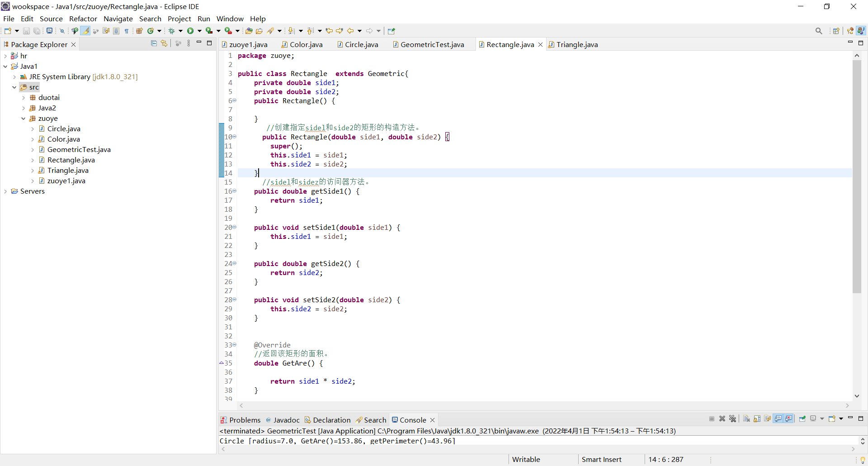This screenshot has width=868, height=466.
Task: Open the Open Type icon in toolbar
Action: [248, 31]
